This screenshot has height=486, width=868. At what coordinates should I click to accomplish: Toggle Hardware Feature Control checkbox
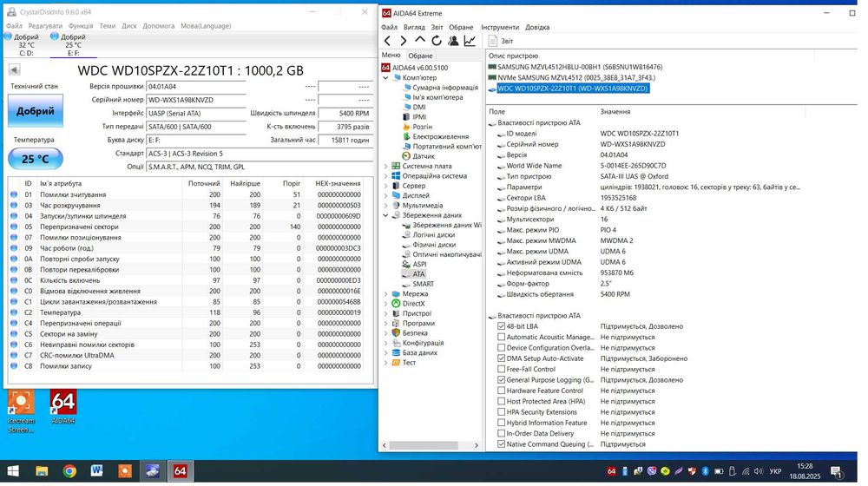pyautogui.click(x=501, y=391)
